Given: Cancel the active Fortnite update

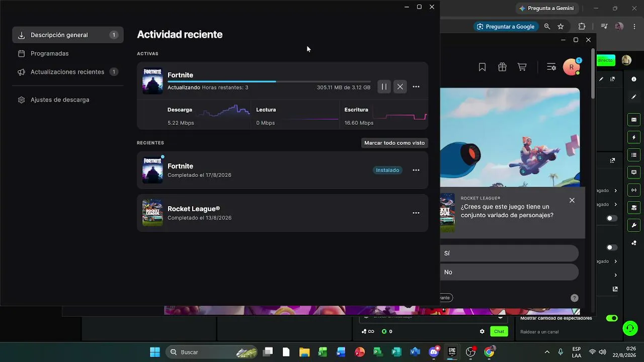Looking at the screenshot, I should [400, 87].
